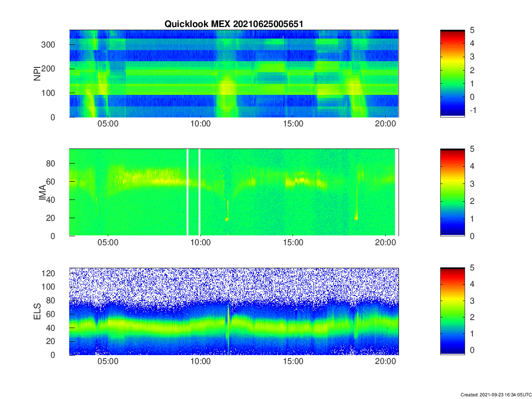Click the 05:00 tick under the IMA panel
This screenshot has width=532, height=399.
pyautogui.click(x=108, y=243)
